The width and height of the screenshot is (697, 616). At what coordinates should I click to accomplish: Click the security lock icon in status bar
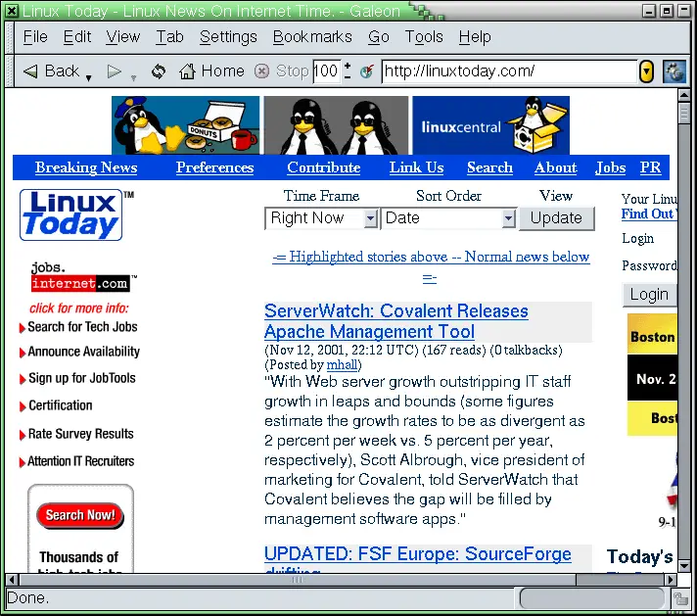(x=680, y=597)
